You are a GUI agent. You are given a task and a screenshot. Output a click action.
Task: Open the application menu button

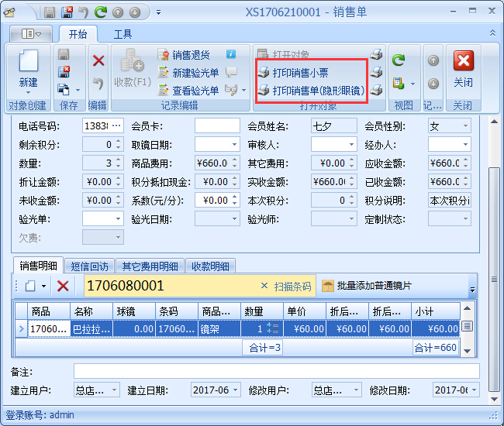[31, 33]
